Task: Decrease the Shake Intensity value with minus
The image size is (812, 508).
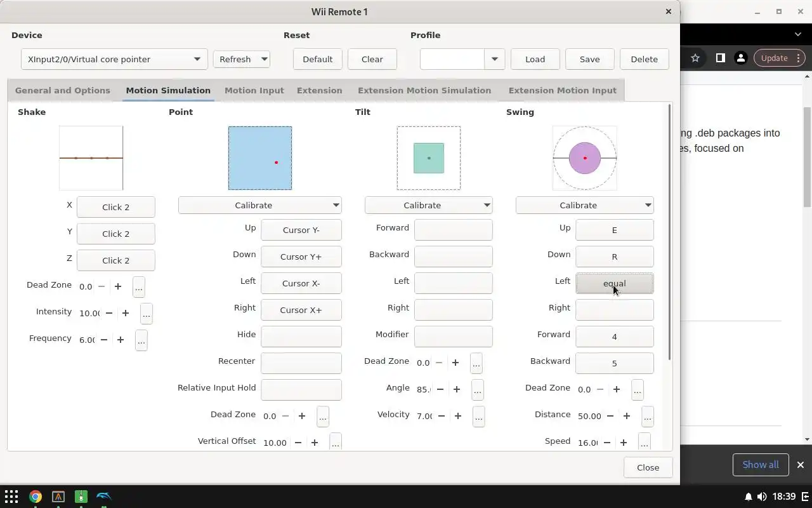Action: coord(109,313)
